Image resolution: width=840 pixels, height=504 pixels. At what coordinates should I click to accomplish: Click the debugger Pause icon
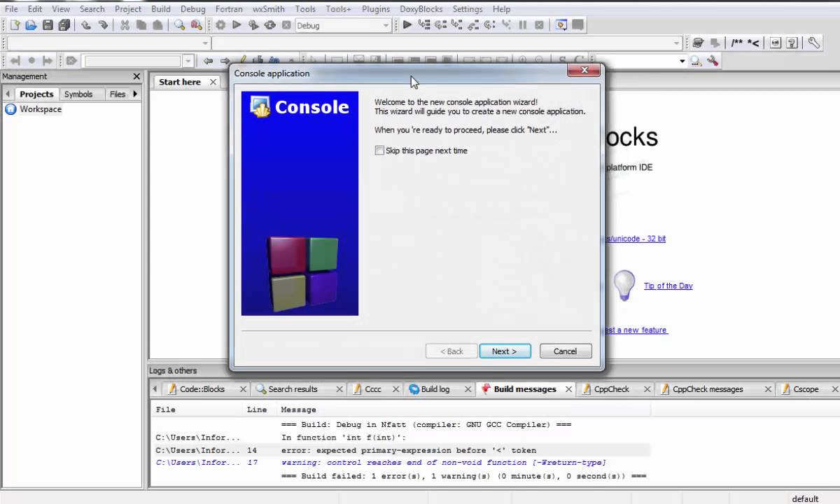522,25
